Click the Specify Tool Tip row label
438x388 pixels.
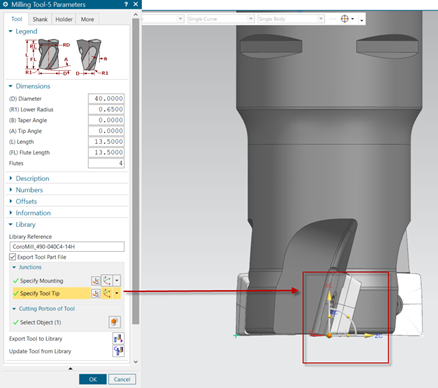pyautogui.click(x=40, y=293)
